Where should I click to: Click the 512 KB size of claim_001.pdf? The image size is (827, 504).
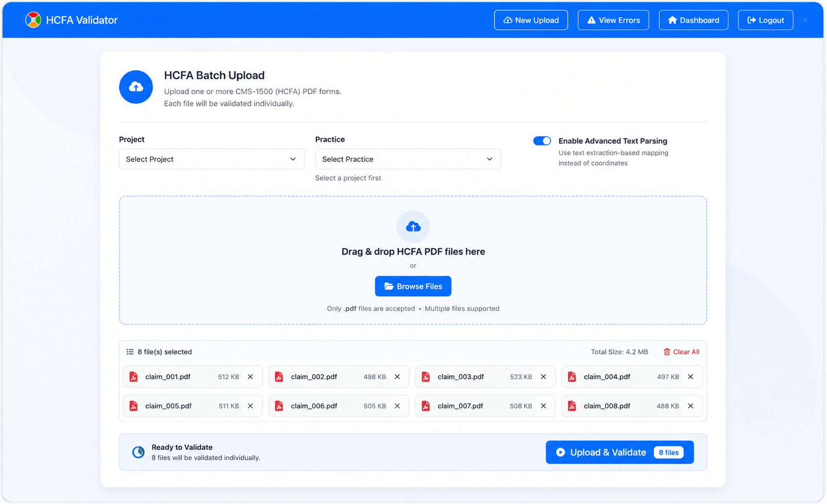[x=229, y=377]
